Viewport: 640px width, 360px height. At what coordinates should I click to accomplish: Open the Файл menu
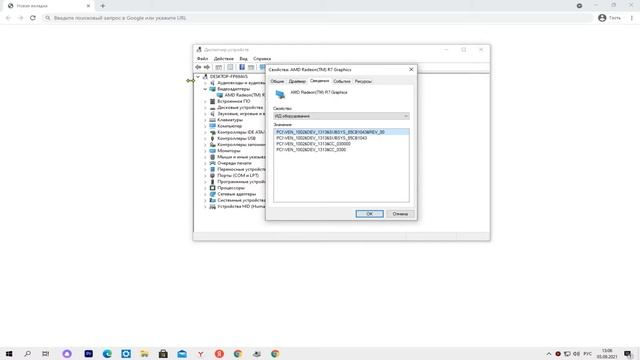pos(202,59)
